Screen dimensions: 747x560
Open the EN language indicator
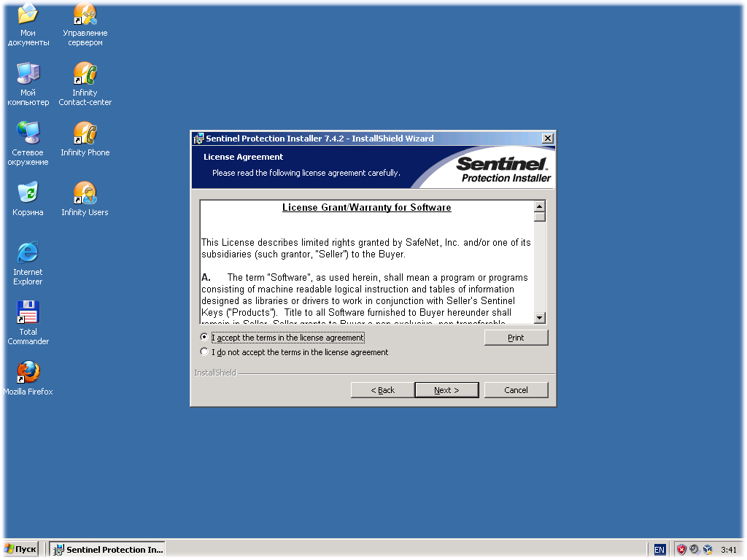click(659, 550)
